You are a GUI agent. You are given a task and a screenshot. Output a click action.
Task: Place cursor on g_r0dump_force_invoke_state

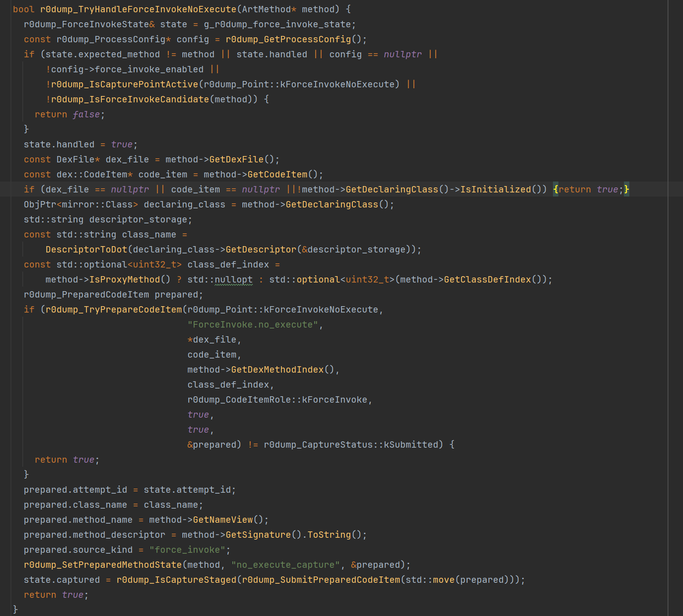tap(277, 24)
